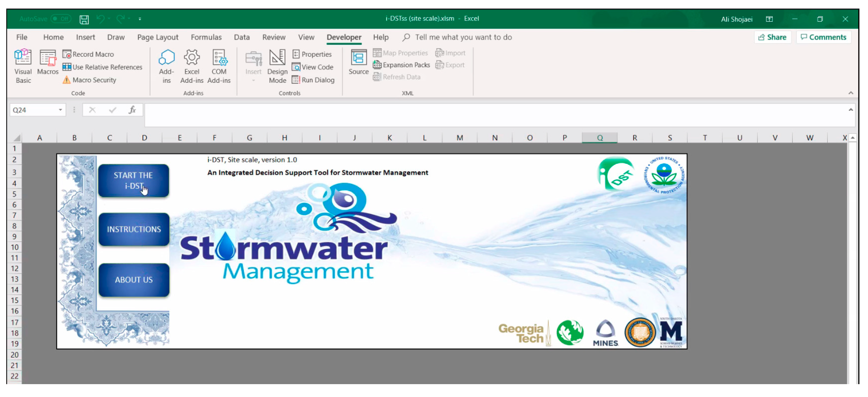Click the EPA logo image
The height and width of the screenshot is (397, 868).
pos(664,175)
